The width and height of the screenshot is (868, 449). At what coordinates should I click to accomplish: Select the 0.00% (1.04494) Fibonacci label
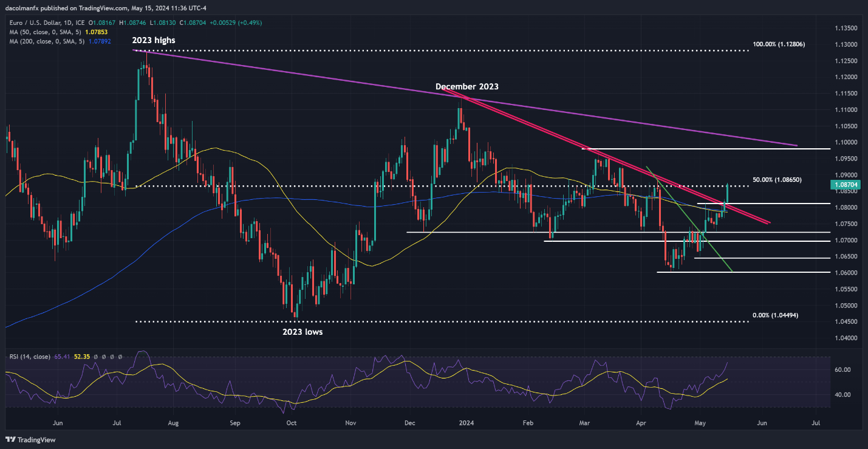click(x=777, y=315)
